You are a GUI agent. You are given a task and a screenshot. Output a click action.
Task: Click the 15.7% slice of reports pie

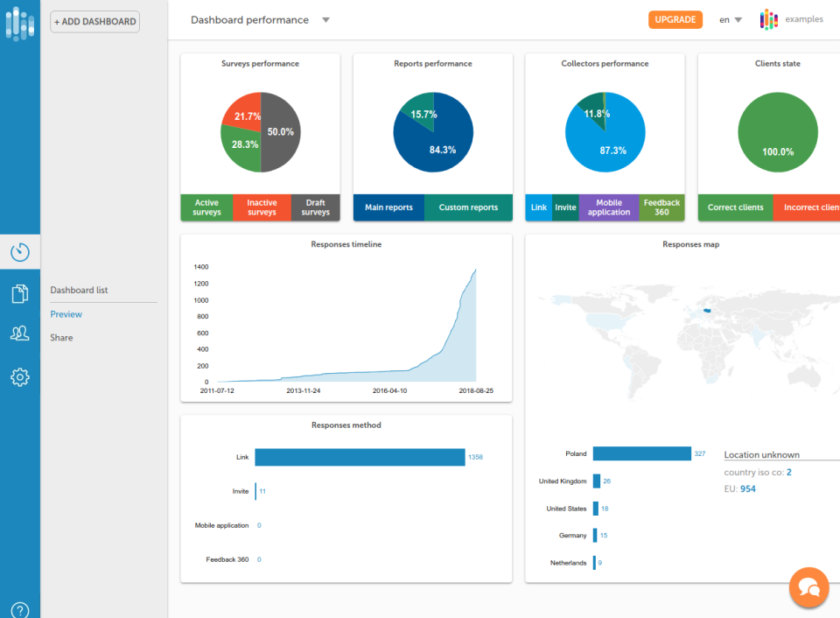(x=421, y=111)
